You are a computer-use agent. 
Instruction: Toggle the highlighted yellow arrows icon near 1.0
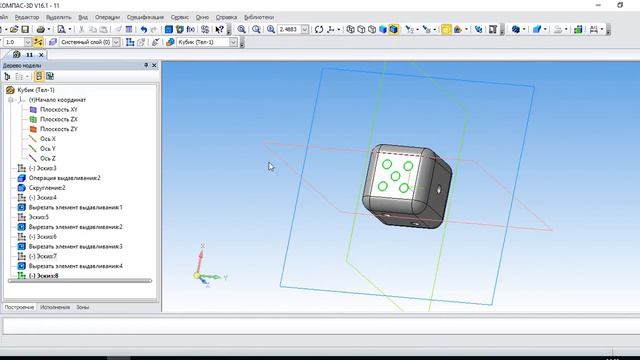pyautogui.click(x=38, y=42)
